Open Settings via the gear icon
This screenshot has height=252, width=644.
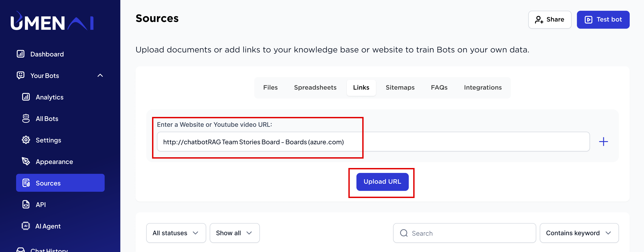[26, 140]
